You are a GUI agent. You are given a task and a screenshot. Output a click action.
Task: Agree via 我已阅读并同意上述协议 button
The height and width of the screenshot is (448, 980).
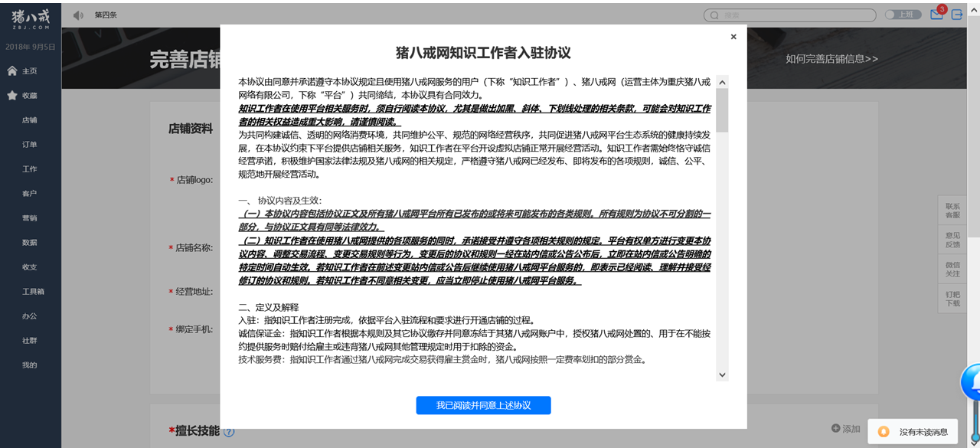484,405
